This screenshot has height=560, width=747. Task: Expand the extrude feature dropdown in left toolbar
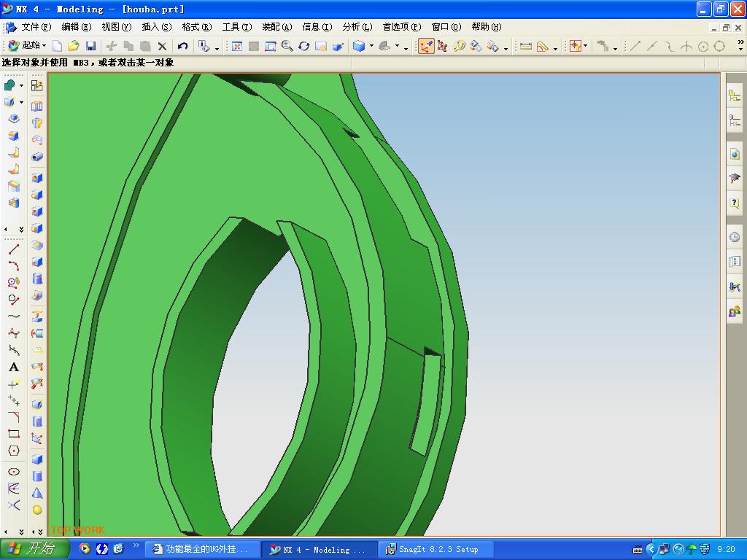coord(21,102)
